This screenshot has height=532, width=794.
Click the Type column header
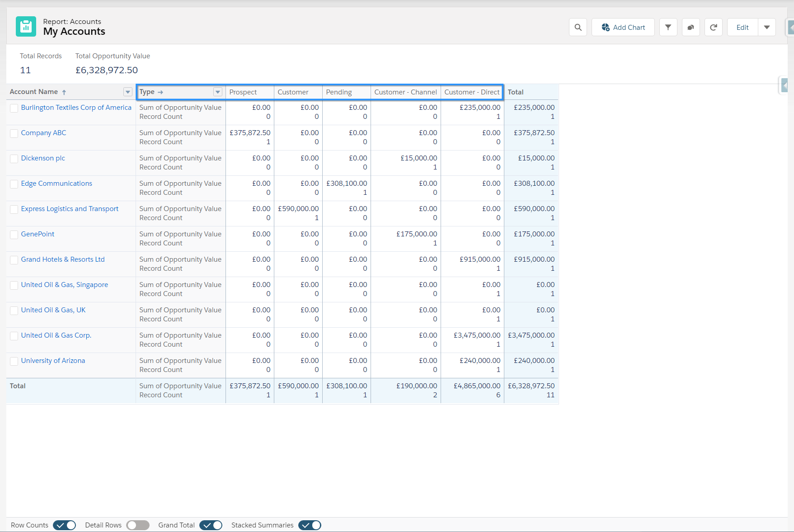(x=147, y=92)
